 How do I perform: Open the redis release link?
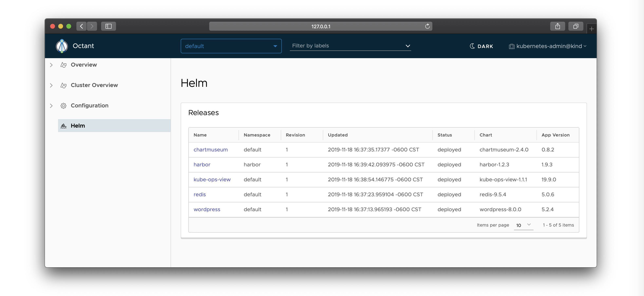(x=200, y=195)
